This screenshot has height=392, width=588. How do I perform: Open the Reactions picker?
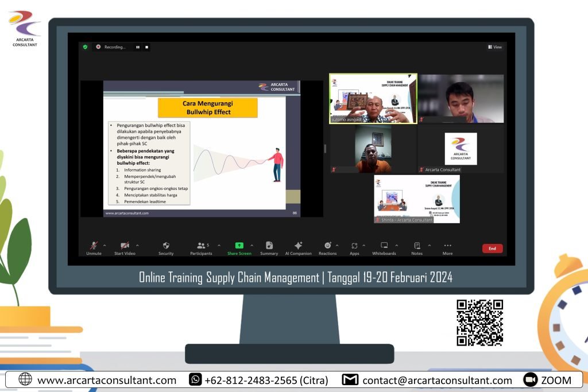[x=327, y=246]
